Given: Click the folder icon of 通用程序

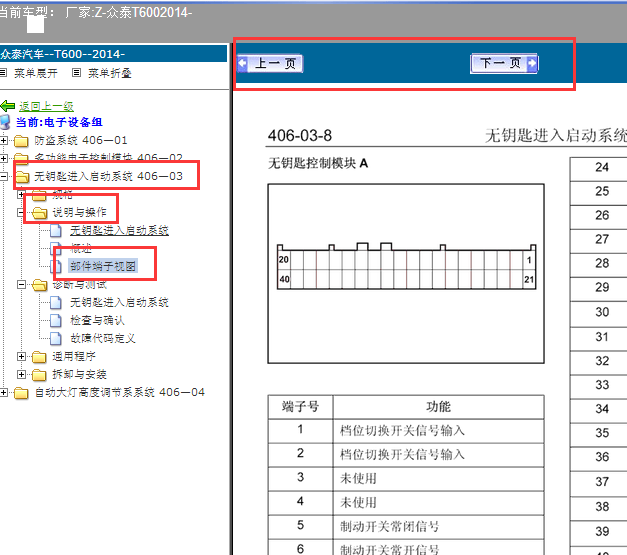Looking at the screenshot, I should click(39, 357).
